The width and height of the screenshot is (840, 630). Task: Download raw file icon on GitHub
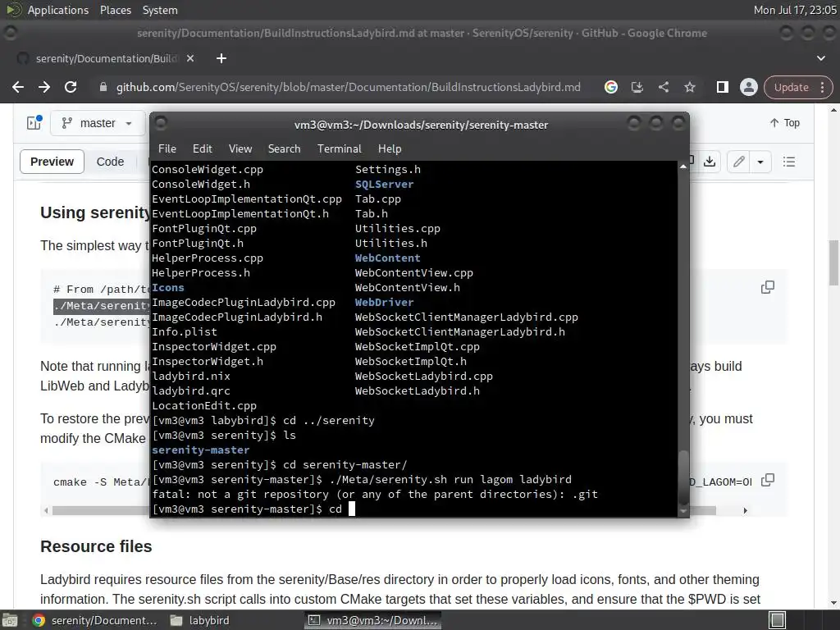[x=710, y=162]
